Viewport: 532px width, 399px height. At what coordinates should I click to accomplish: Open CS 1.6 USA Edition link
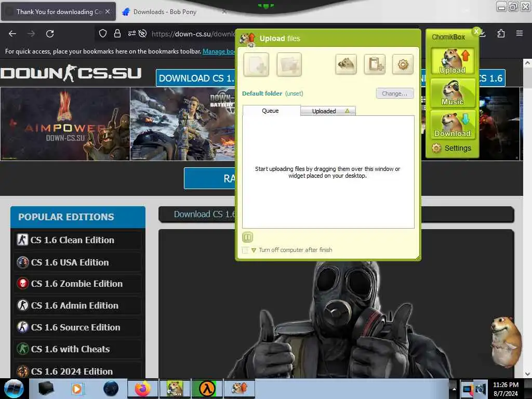[x=78, y=262]
